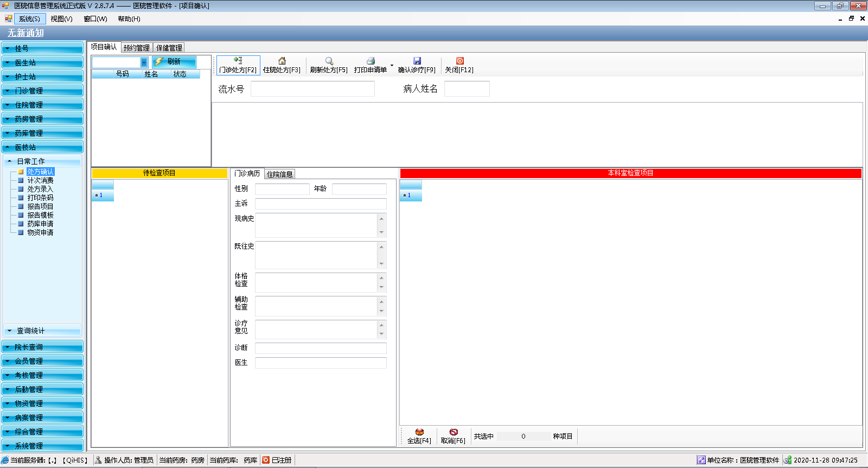Click the 打印申请单 printer icon

pyautogui.click(x=371, y=61)
